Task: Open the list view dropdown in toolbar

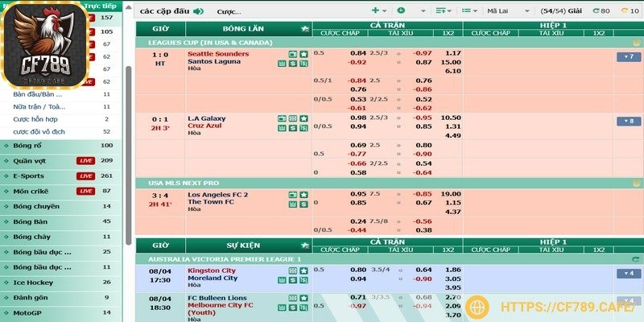Action: 469,10
